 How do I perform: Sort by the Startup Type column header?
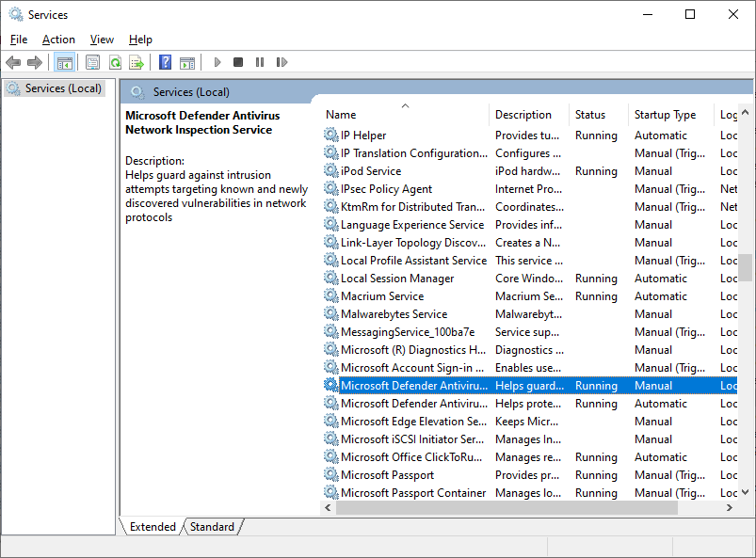tap(666, 115)
